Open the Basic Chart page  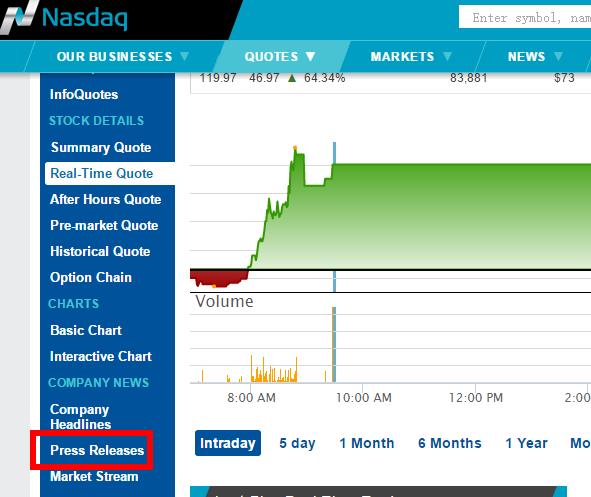[x=86, y=330]
